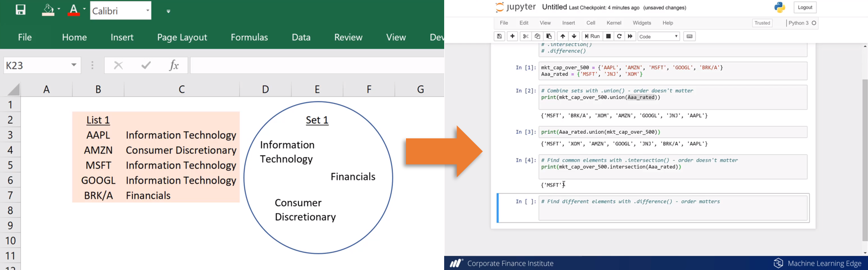Image resolution: width=868 pixels, height=270 pixels.
Task: Open the Formulas ribbon tab
Action: (x=249, y=37)
